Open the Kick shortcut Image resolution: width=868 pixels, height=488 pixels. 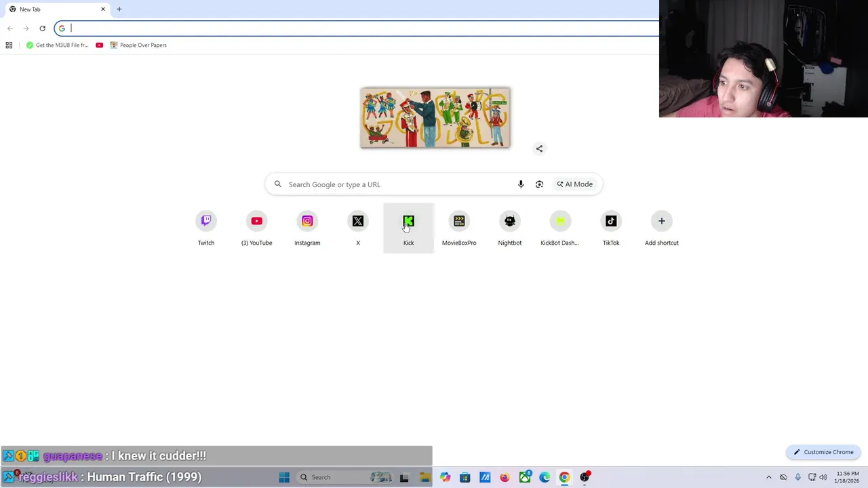click(408, 228)
